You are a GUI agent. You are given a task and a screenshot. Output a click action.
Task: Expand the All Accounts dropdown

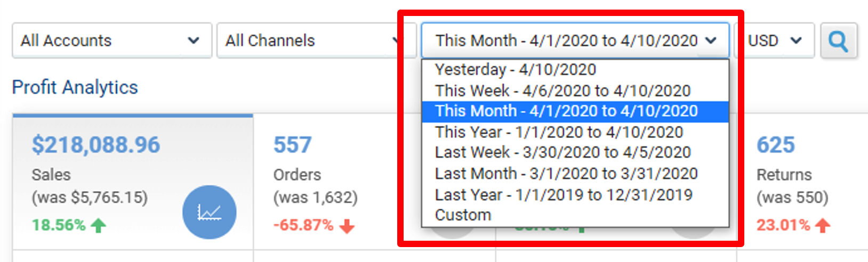(x=112, y=40)
